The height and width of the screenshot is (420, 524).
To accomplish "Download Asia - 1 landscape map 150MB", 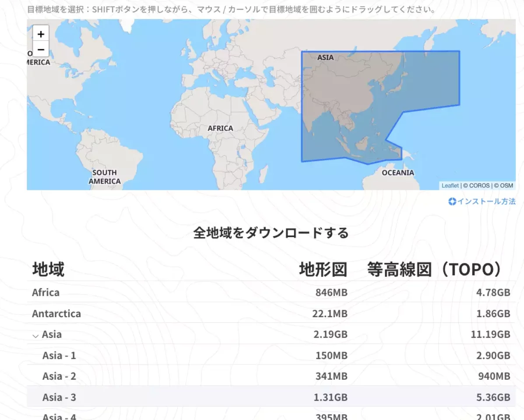I will [331, 356].
